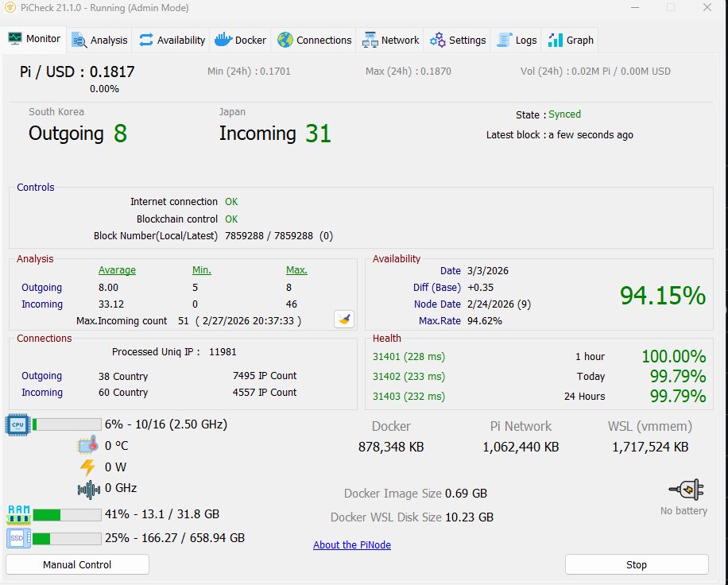
Task: Click the 1 hour 100.00% health value
Action: coord(674,357)
